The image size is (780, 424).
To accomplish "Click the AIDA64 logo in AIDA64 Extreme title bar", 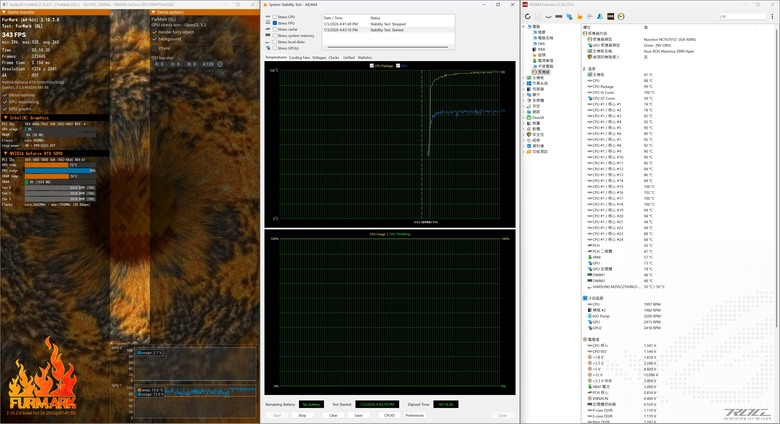I will coord(525,4).
